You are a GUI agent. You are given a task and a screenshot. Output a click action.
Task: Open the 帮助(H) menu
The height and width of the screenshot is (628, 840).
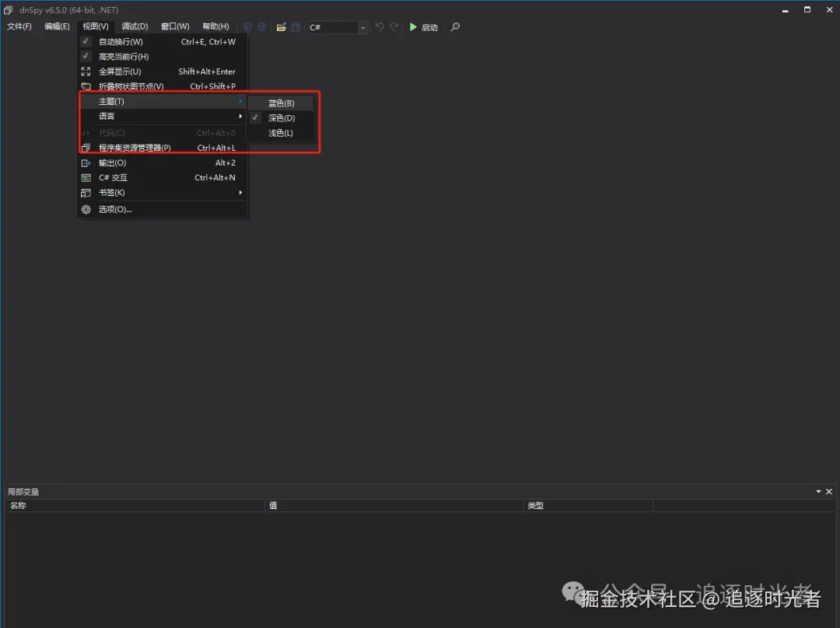coord(215,26)
